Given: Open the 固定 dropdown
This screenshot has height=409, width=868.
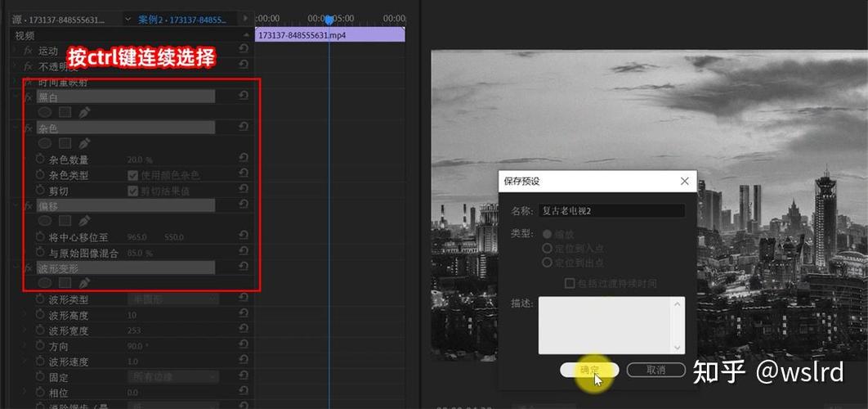Looking at the screenshot, I should [x=173, y=377].
